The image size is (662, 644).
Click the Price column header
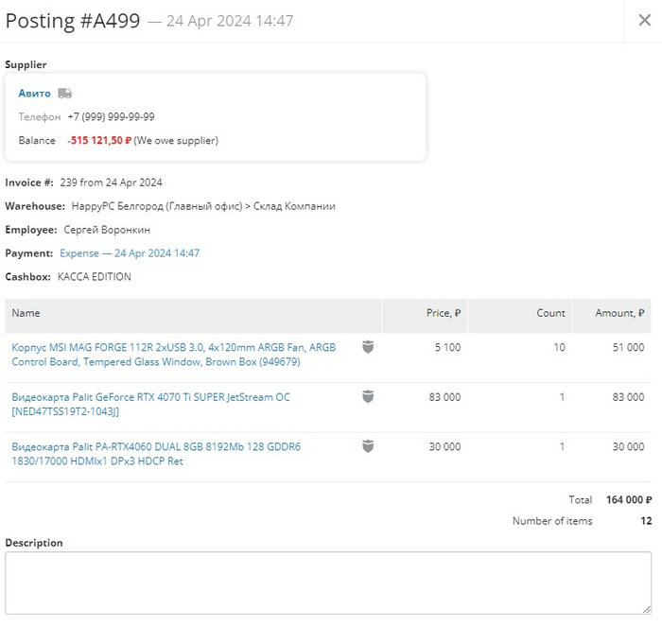pos(443,313)
